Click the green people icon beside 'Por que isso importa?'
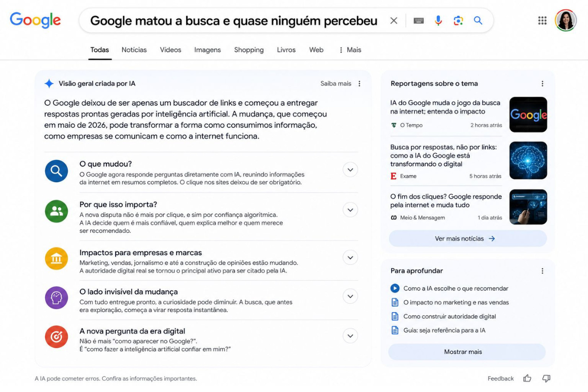Viewport: 588px width, 392px height. (x=56, y=211)
